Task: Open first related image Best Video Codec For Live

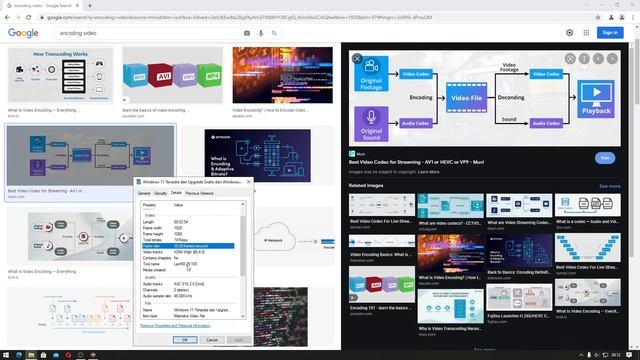Action: [382, 205]
